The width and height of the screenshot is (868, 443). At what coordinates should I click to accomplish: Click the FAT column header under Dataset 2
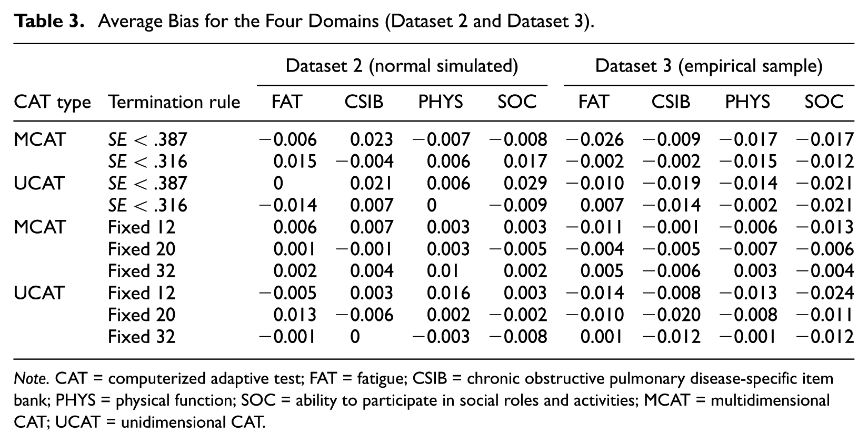click(287, 102)
